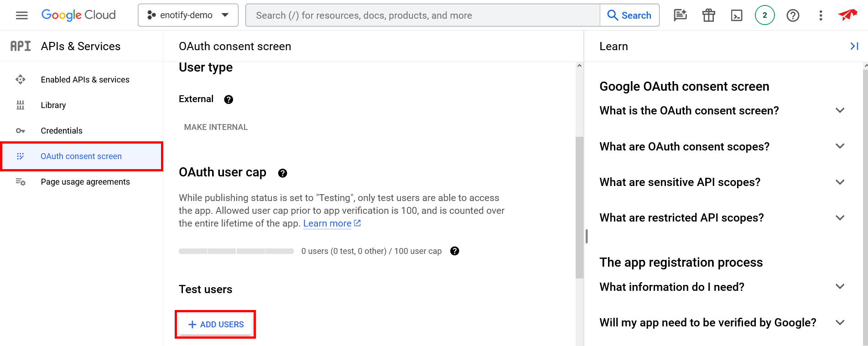This screenshot has height=346, width=868.
Task: Expand 'What information do I need?'
Action: pos(840,287)
